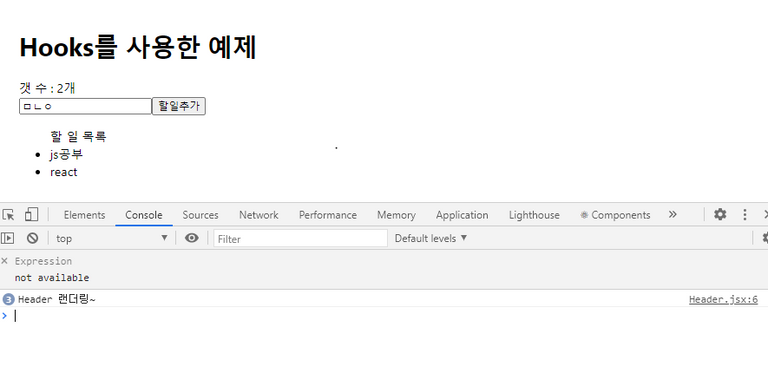Open the Lighthouse tab
This screenshot has width=768, height=379.
534,215
